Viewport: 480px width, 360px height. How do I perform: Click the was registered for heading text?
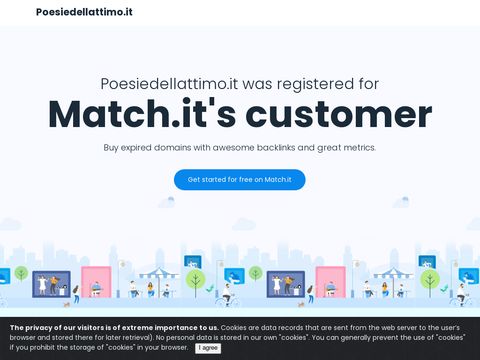311,84
